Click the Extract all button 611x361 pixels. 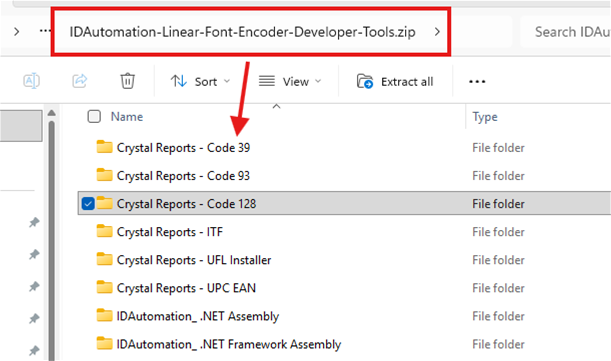pos(395,81)
